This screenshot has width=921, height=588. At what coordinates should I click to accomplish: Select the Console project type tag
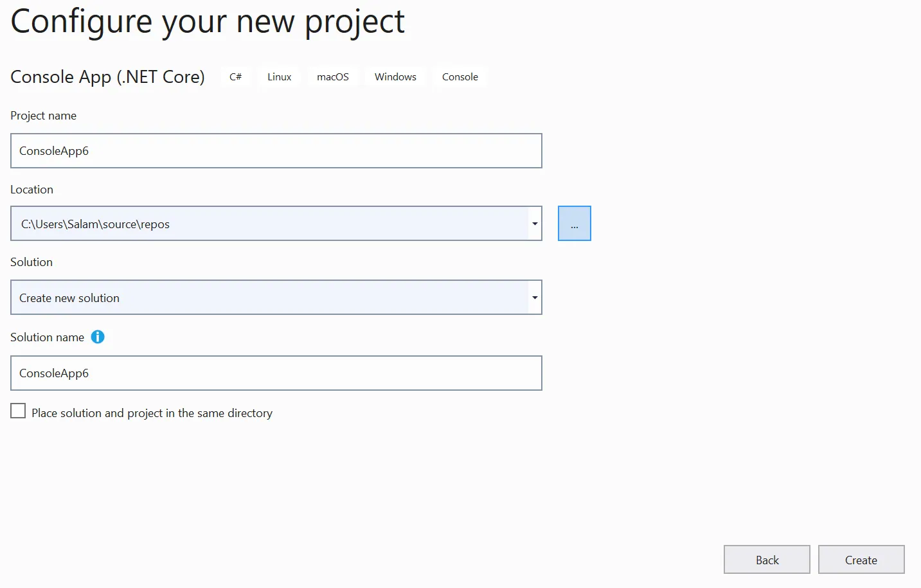pos(460,76)
